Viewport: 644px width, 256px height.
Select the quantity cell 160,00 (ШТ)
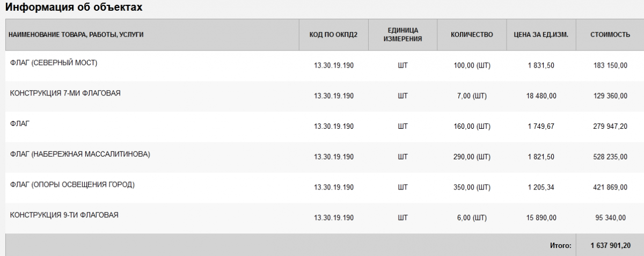click(472, 127)
